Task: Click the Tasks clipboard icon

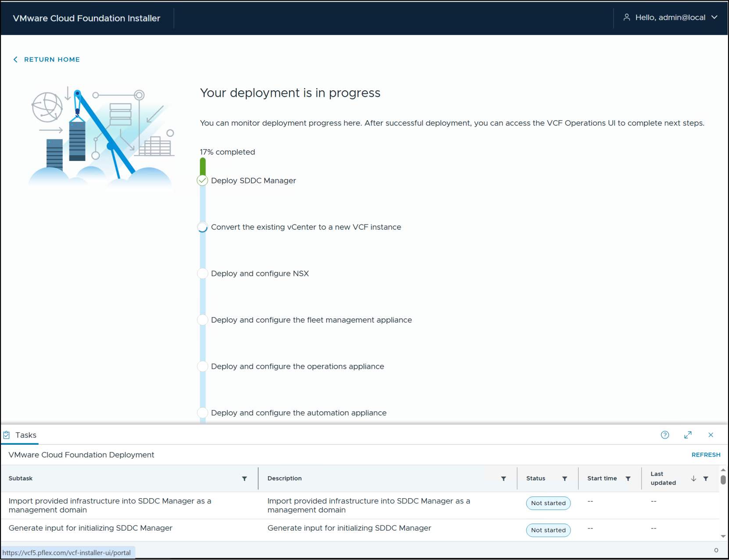Action: point(7,435)
